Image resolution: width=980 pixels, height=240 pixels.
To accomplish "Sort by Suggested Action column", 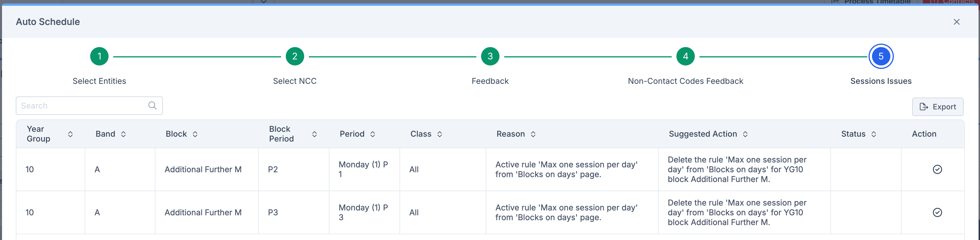I will click(745, 134).
